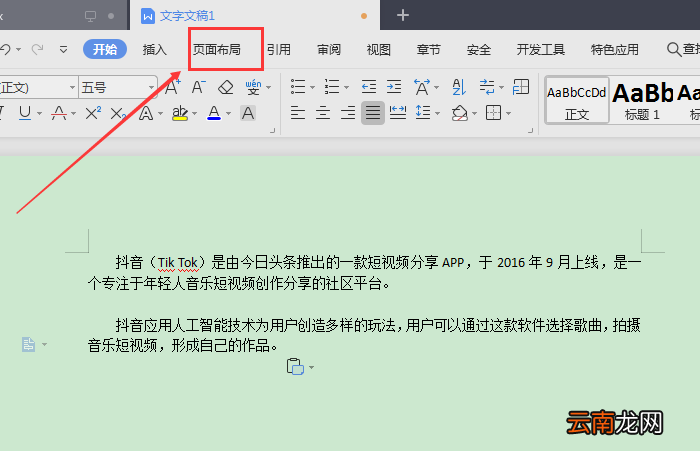Toggle character shading A icon
The height and width of the screenshot is (451, 700).
[x=248, y=113]
